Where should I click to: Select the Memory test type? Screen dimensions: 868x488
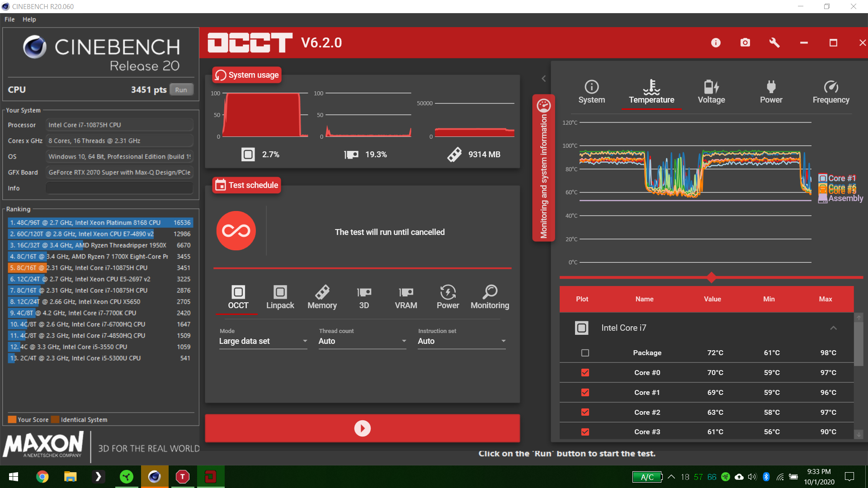tap(322, 297)
